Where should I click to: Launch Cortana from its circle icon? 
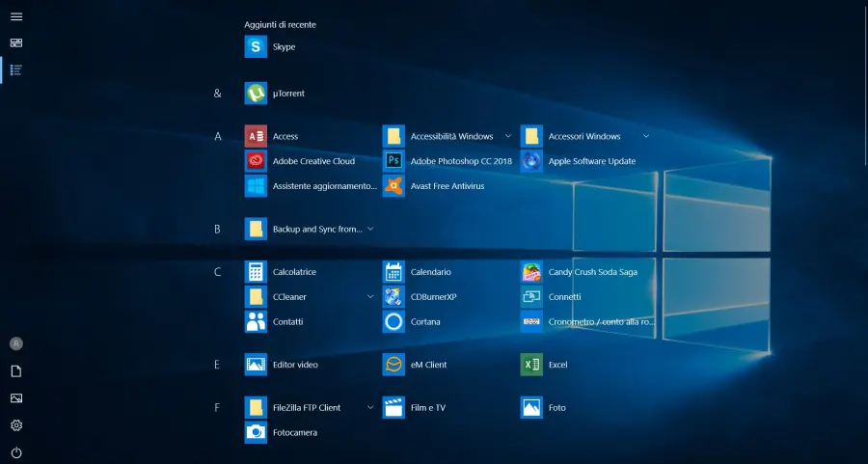tap(393, 321)
